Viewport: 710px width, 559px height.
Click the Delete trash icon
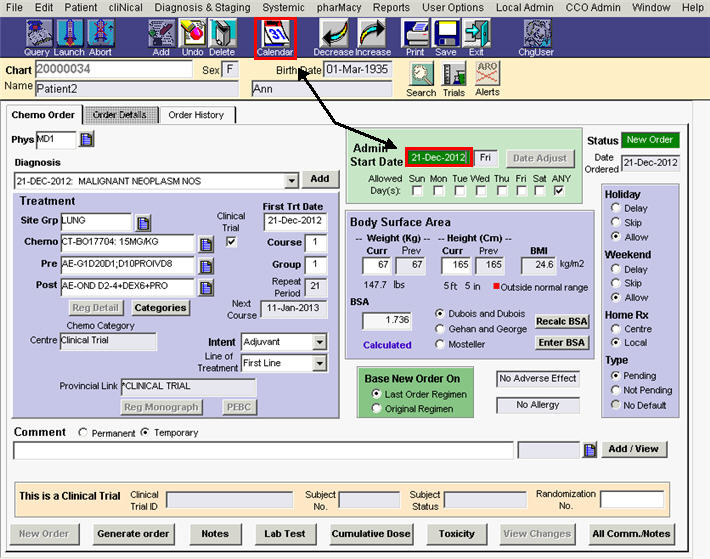click(222, 33)
